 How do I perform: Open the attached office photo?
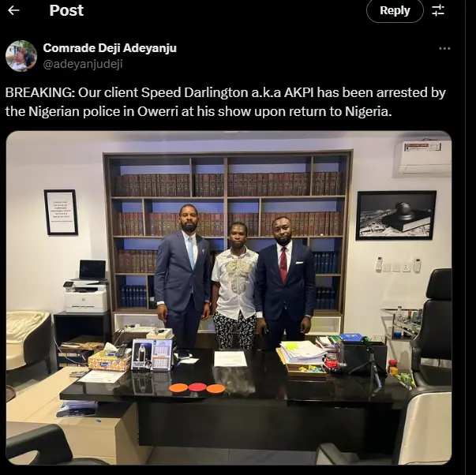point(229,297)
